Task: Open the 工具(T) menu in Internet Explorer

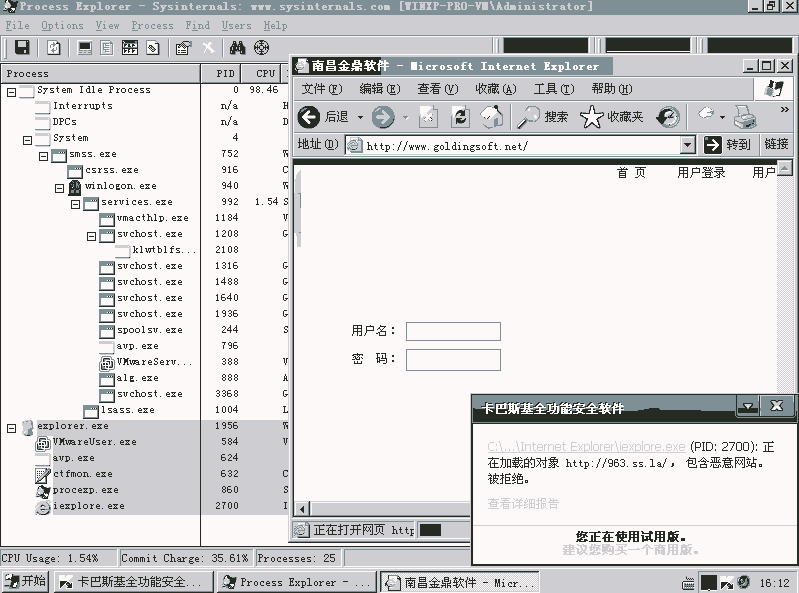Action: (553, 89)
